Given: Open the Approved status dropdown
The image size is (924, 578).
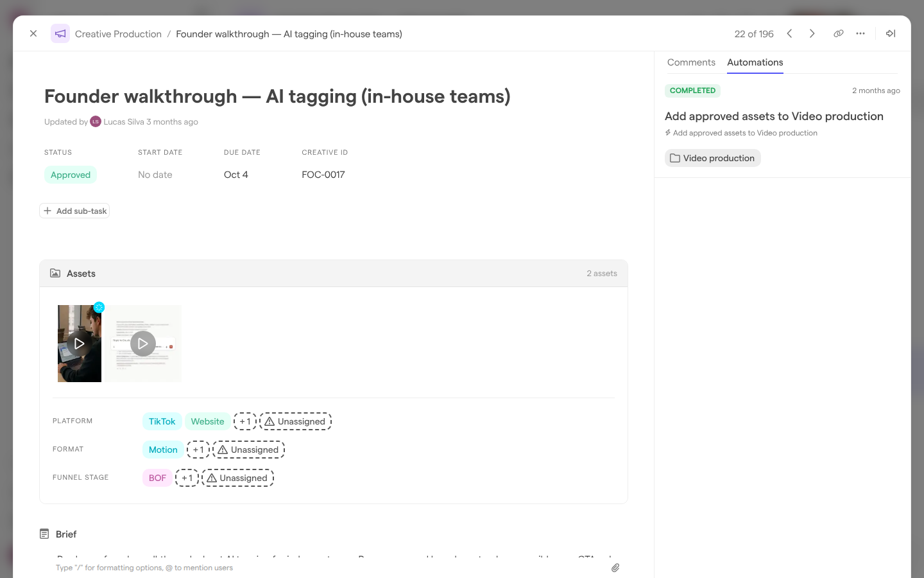Looking at the screenshot, I should [71, 175].
